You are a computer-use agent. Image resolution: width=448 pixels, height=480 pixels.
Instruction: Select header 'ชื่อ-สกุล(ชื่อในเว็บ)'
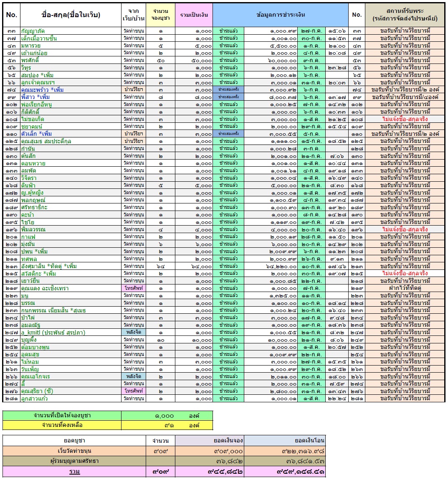pos(71,15)
